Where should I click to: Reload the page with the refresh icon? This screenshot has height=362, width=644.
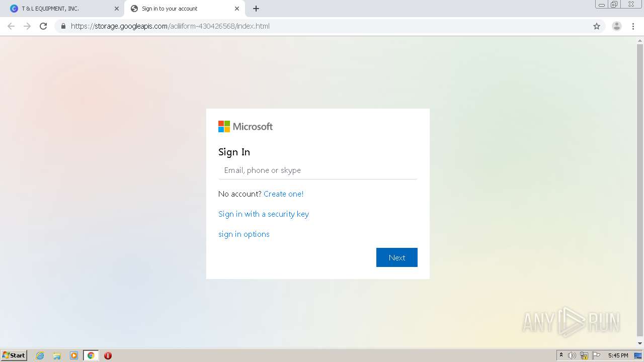(x=43, y=26)
